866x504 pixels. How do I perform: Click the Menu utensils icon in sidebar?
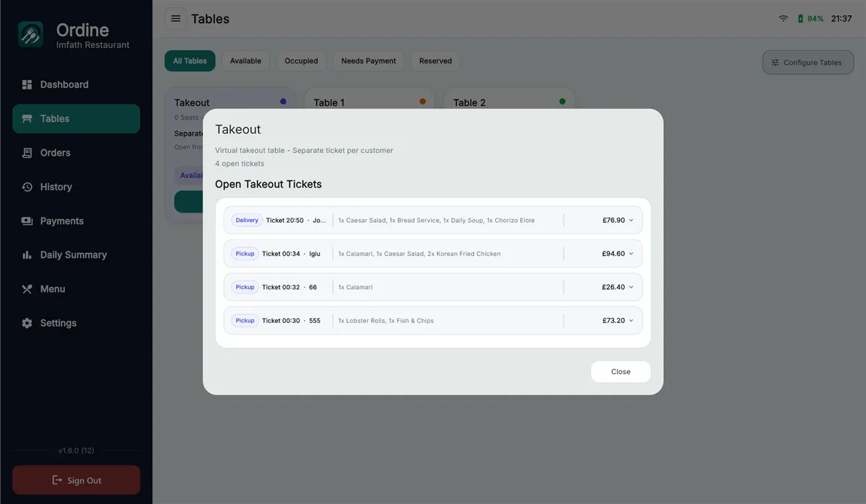point(27,289)
